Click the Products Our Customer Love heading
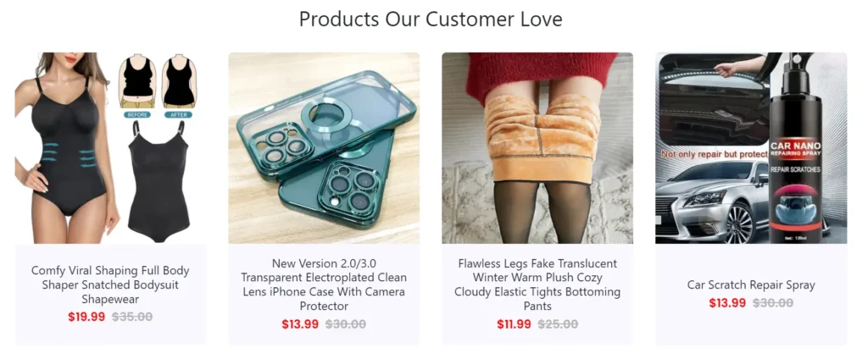This screenshot has width=868, height=359. pos(431,19)
